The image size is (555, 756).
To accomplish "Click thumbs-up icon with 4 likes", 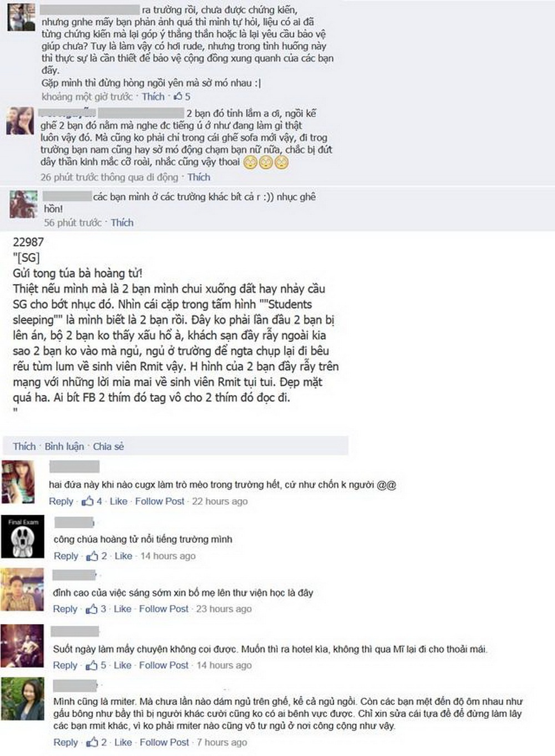I will click(x=88, y=501).
